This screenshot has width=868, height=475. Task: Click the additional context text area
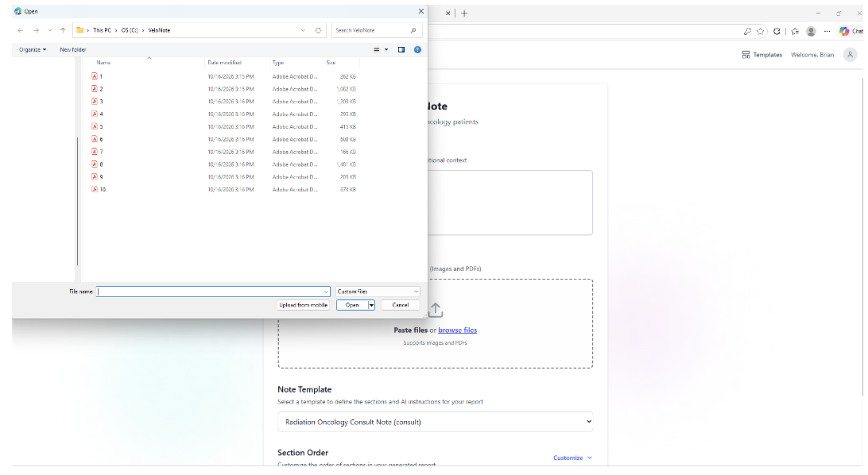pyautogui.click(x=510, y=203)
